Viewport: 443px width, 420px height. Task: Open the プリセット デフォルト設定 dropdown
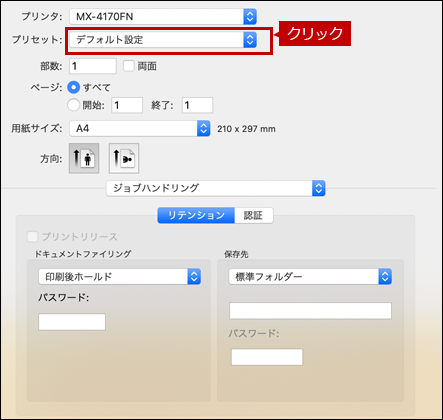[163, 40]
